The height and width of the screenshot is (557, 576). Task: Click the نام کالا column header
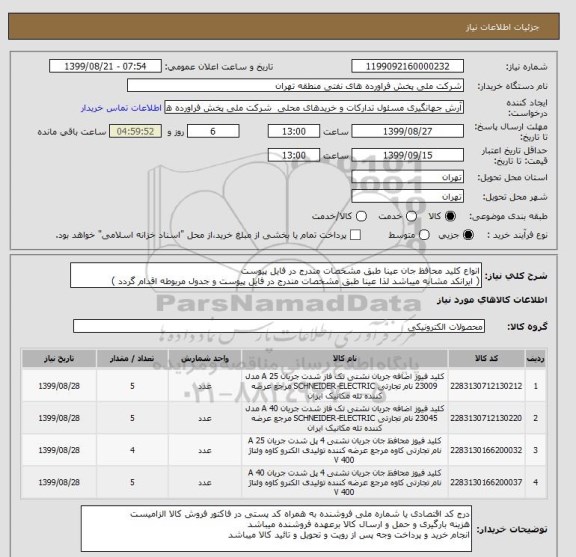click(x=345, y=359)
